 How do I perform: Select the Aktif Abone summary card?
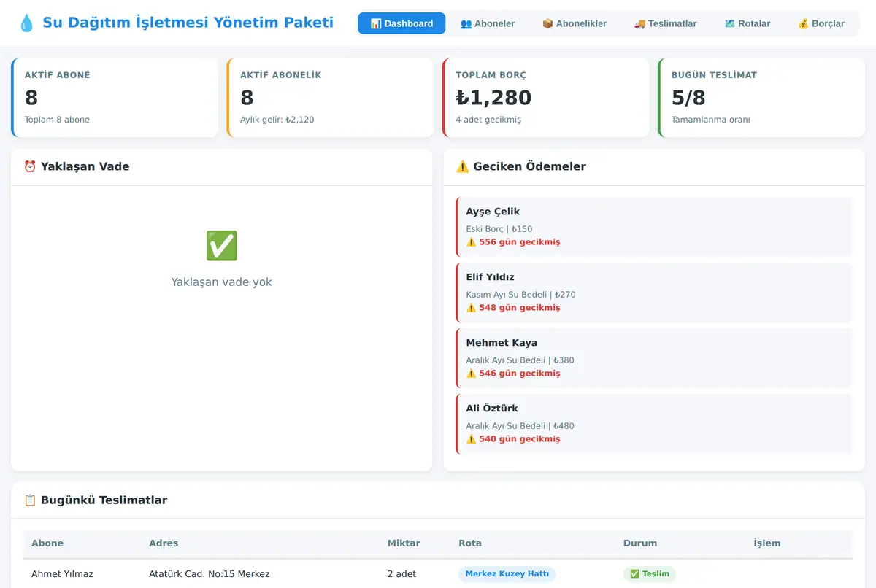click(115, 98)
